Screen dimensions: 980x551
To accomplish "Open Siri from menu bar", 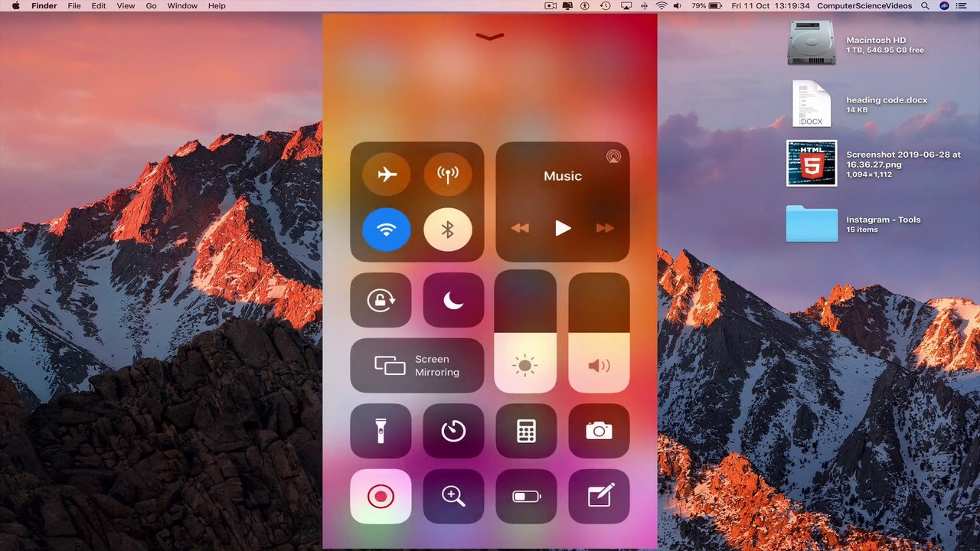I will point(945,5).
